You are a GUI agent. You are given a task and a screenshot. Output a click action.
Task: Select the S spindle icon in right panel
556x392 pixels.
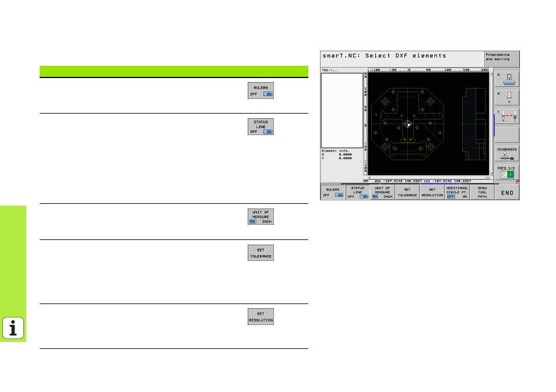click(509, 97)
